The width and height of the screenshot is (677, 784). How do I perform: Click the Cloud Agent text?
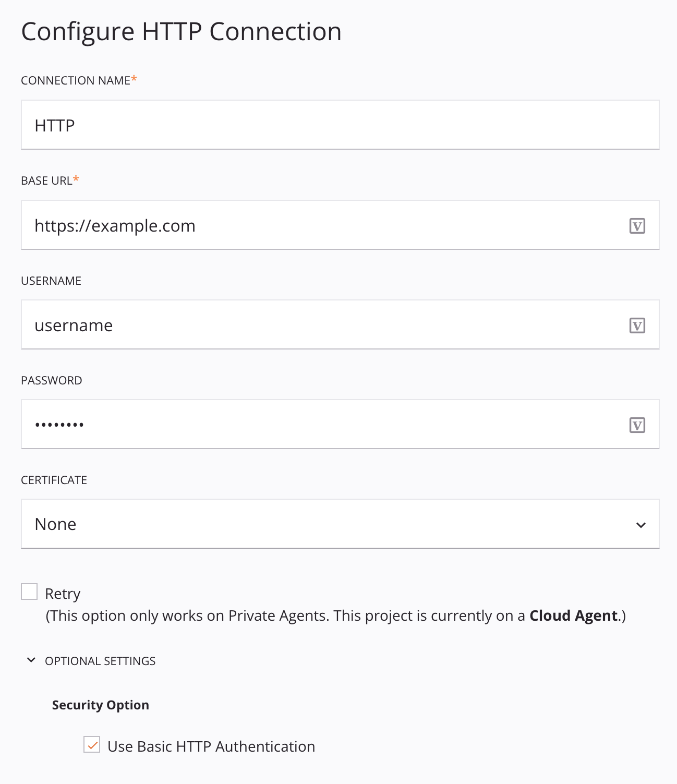click(573, 616)
